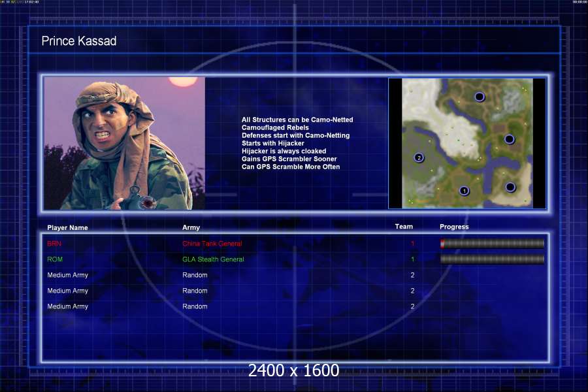Screen dimensions: 588x392
Task: Click the 'Camouflaged Rebels' line
Action: pos(275,127)
